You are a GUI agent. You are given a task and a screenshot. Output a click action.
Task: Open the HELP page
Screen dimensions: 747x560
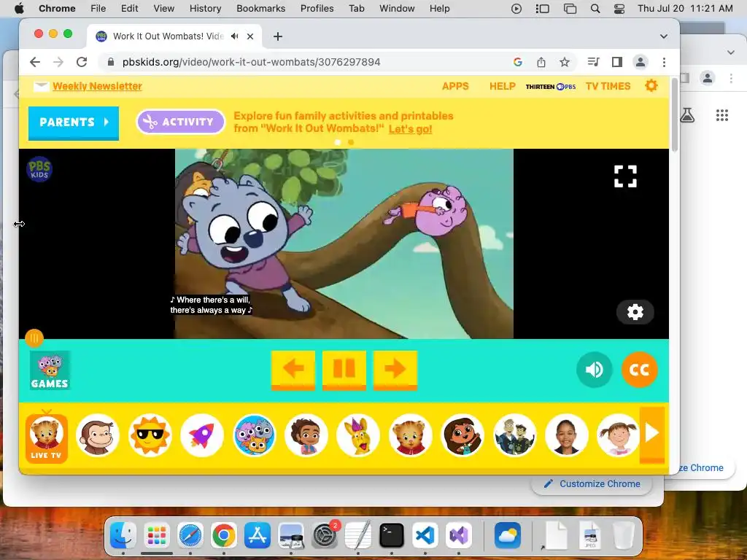click(503, 86)
